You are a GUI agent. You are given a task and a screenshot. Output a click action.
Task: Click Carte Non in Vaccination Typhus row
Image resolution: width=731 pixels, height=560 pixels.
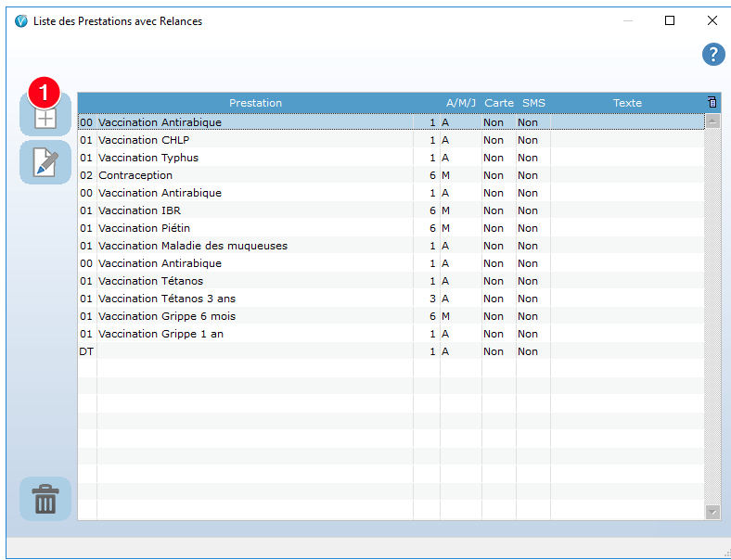(x=494, y=158)
